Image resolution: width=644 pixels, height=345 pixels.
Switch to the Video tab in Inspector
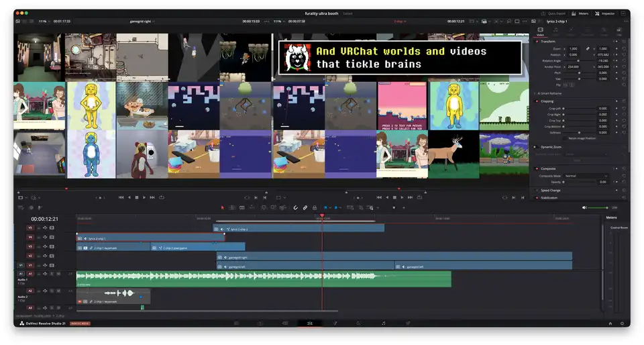[540, 32]
